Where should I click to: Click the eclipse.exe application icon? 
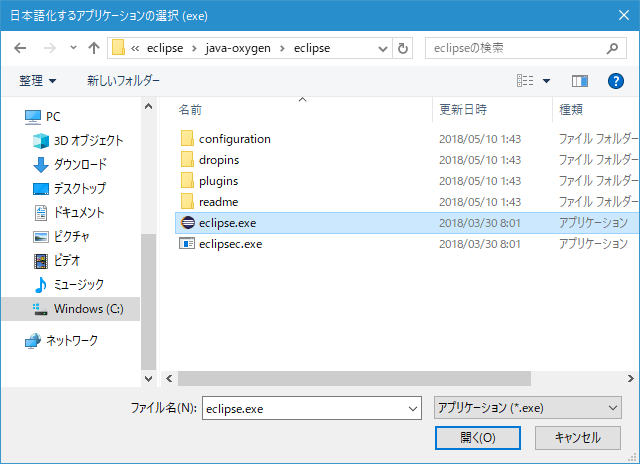pyautogui.click(x=187, y=223)
